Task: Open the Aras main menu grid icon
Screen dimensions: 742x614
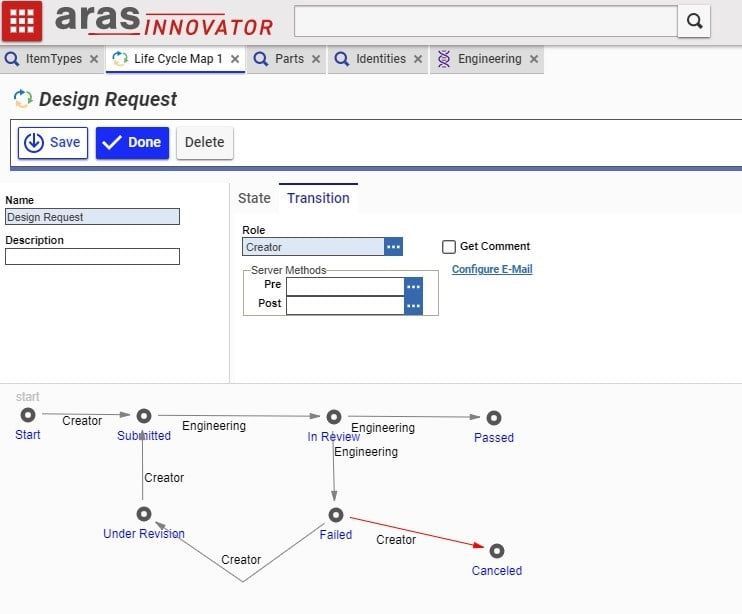Action: pos(22,21)
